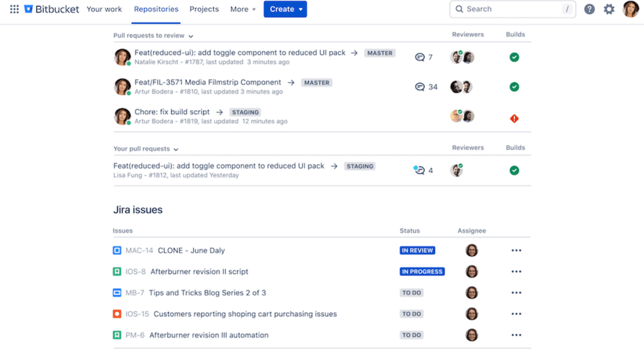Open the three-dot menu for MAC-14
The image size is (644, 362).
tap(516, 250)
